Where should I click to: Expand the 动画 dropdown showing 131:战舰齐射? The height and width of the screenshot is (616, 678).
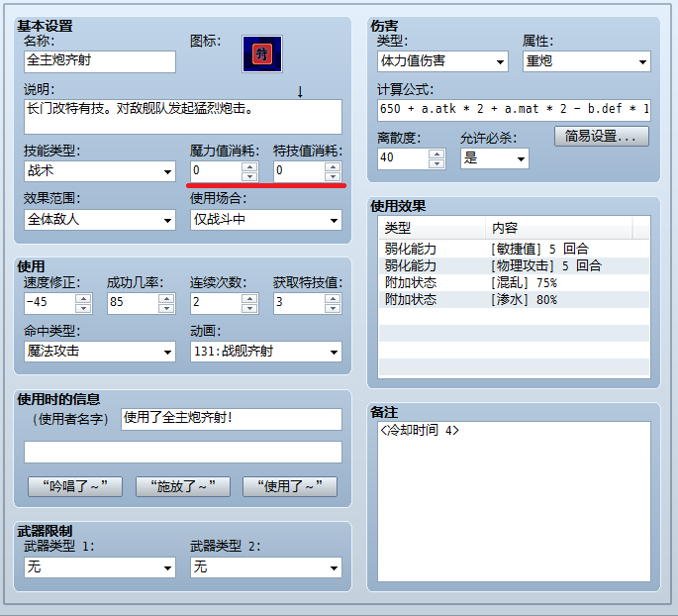[x=266, y=352]
